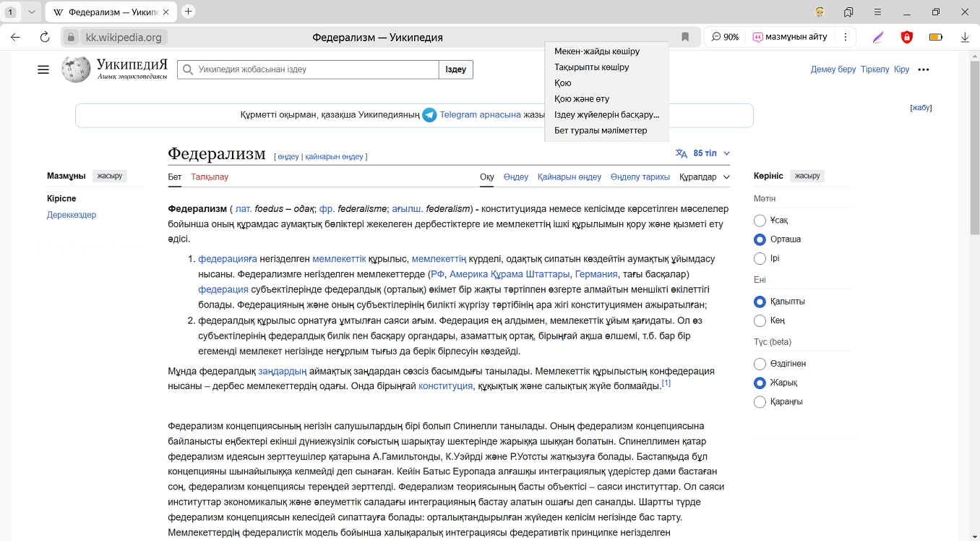Screen dimensions: 980x541
Task: Open the Құралдар tools dropdown
Action: pyautogui.click(x=704, y=177)
